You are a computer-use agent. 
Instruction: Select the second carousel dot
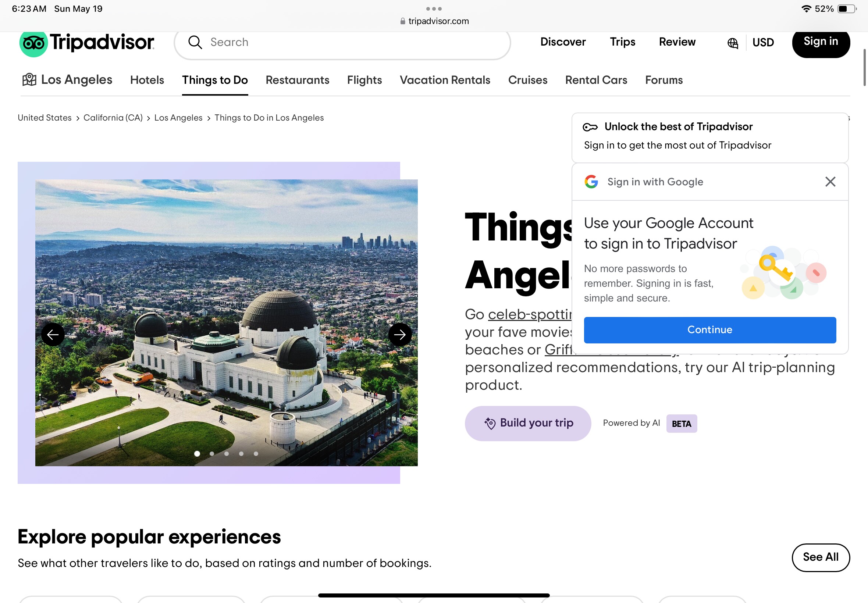pyautogui.click(x=211, y=454)
